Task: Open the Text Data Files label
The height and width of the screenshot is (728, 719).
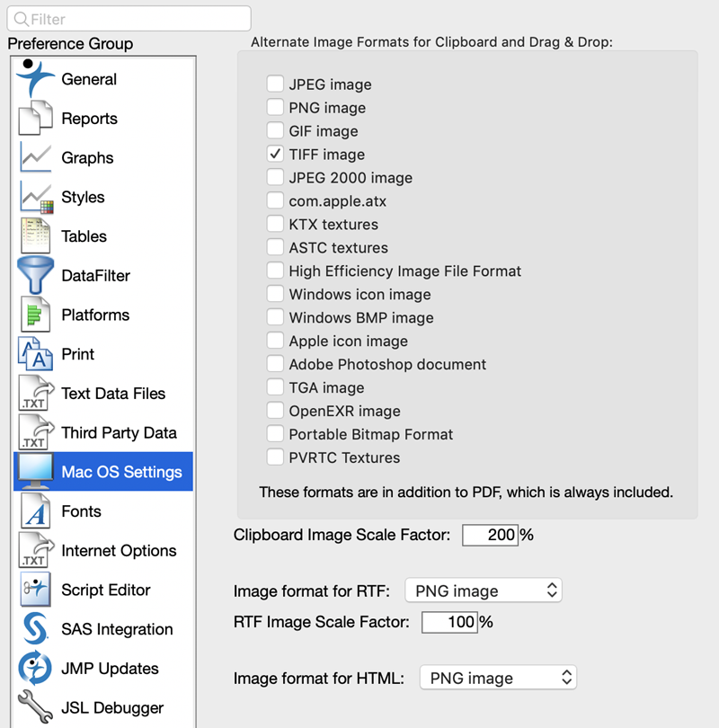Action: point(113,394)
